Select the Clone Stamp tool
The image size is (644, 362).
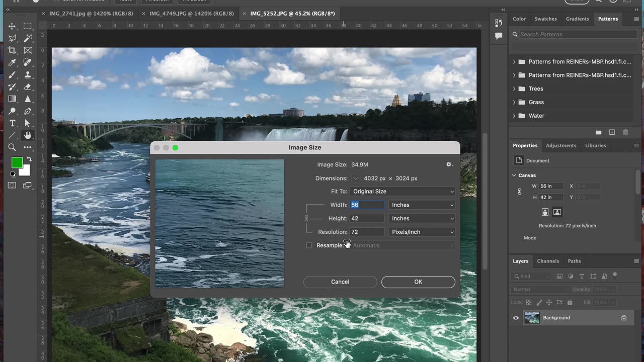click(28, 75)
